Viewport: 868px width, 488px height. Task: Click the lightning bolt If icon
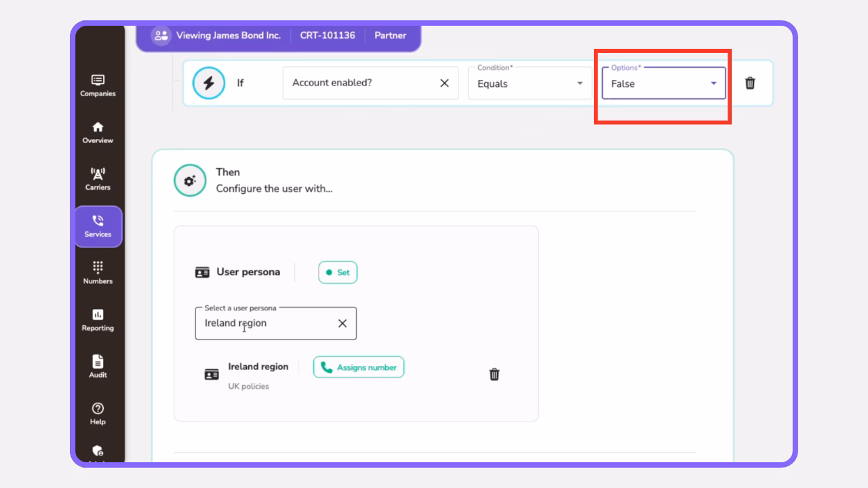(209, 83)
